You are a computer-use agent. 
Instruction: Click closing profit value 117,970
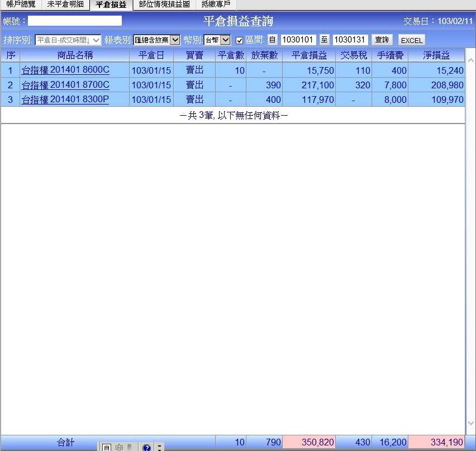pos(317,99)
